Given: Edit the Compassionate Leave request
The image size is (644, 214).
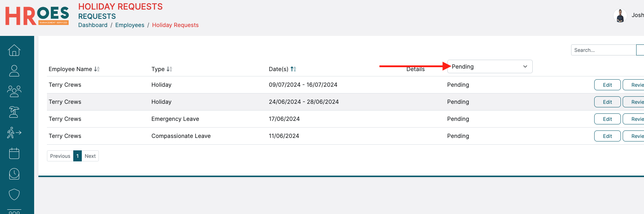Looking at the screenshot, I should tap(607, 136).
